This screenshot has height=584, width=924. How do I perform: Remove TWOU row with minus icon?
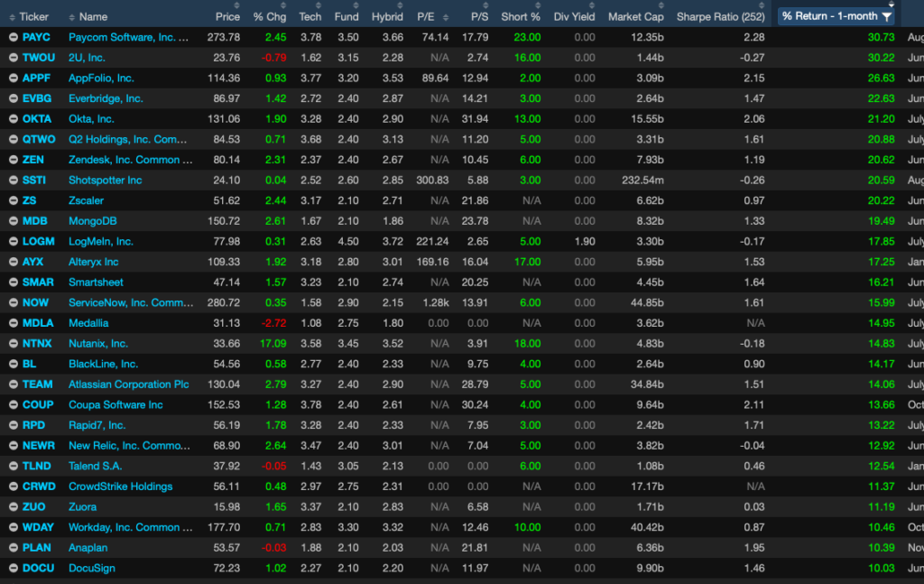point(13,58)
